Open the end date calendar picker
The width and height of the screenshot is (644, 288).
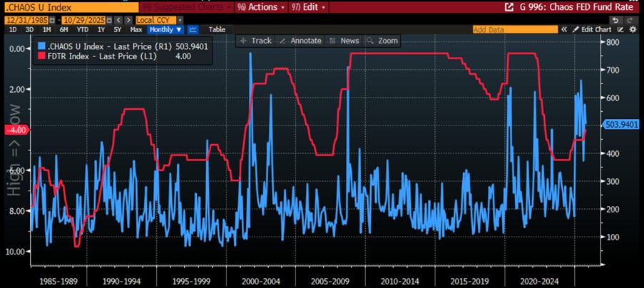pos(109,20)
